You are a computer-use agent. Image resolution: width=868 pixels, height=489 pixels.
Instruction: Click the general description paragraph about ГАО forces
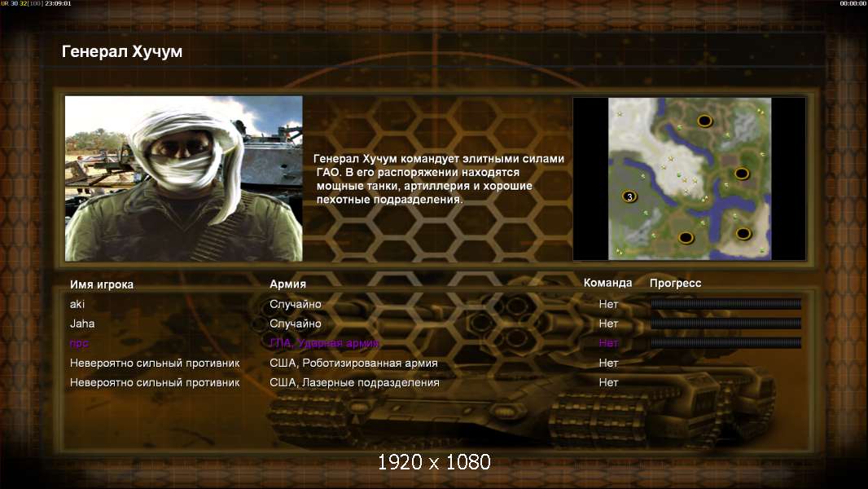[440, 178]
